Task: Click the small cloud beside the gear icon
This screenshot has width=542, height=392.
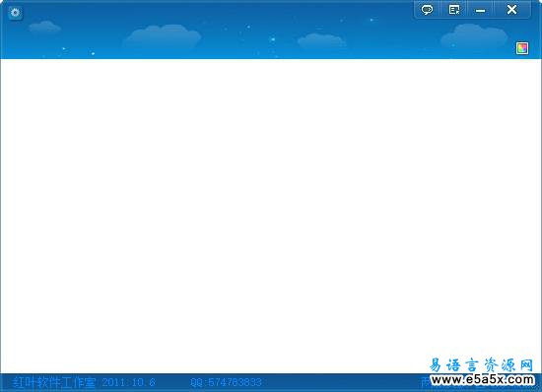Action: (x=44, y=27)
